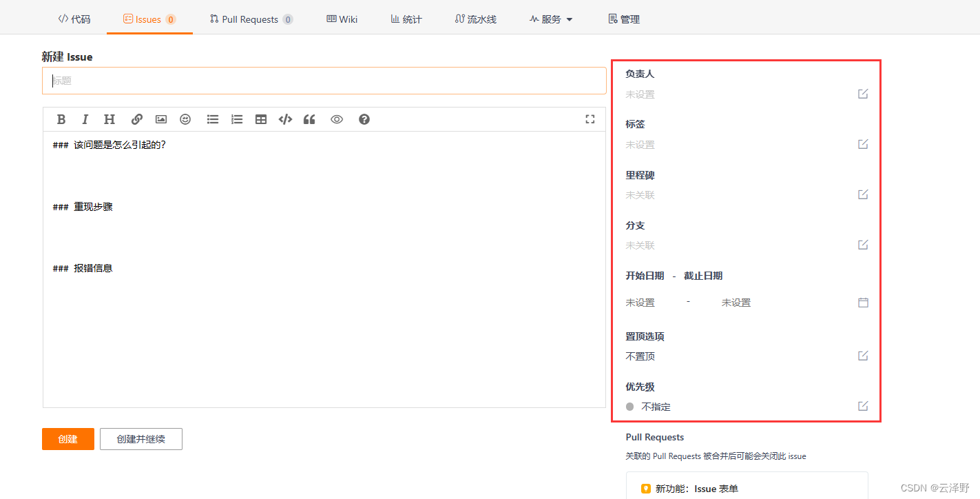
Task: Toggle fullscreen editor mode
Action: click(x=590, y=119)
